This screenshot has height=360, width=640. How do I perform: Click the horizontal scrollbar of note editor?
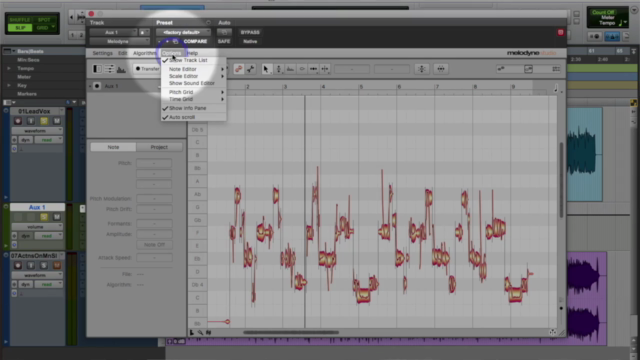(x=291, y=333)
